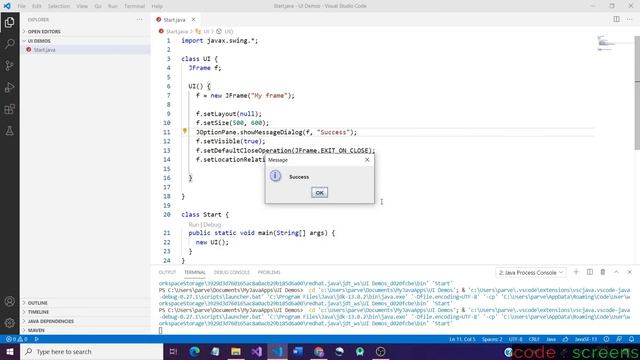
Task: Open Visual Studio purple icon on taskbar
Action: click(x=256, y=351)
